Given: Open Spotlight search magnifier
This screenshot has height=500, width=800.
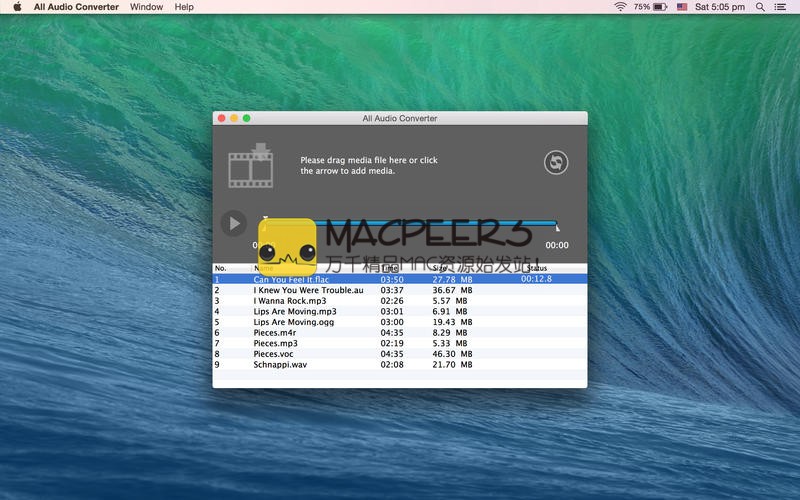Looking at the screenshot, I should [x=760, y=7].
